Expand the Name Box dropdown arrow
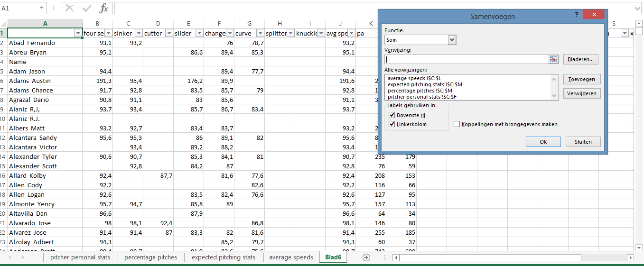644x266 pixels. click(x=42, y=8)
